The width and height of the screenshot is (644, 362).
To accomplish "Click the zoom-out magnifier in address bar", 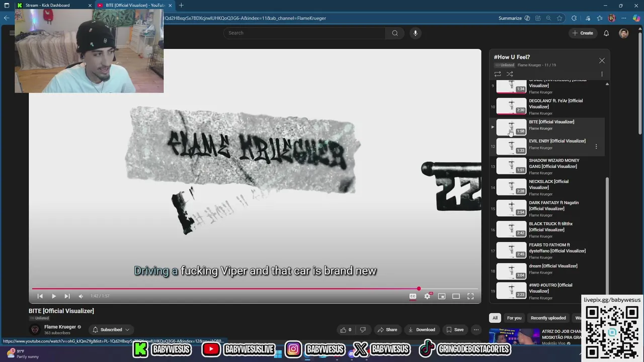I will click(x=548, y=18).
